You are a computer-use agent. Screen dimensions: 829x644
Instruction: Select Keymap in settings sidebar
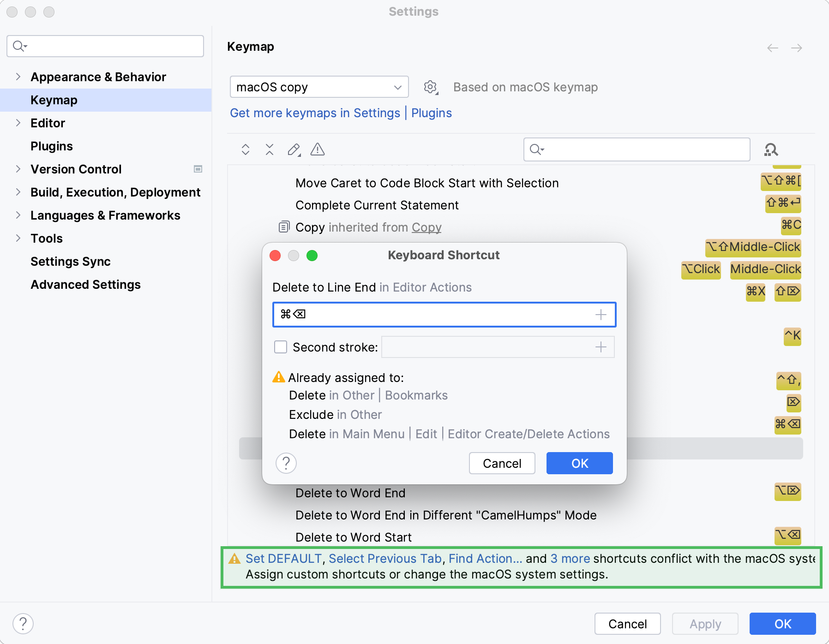click(106, 100)
